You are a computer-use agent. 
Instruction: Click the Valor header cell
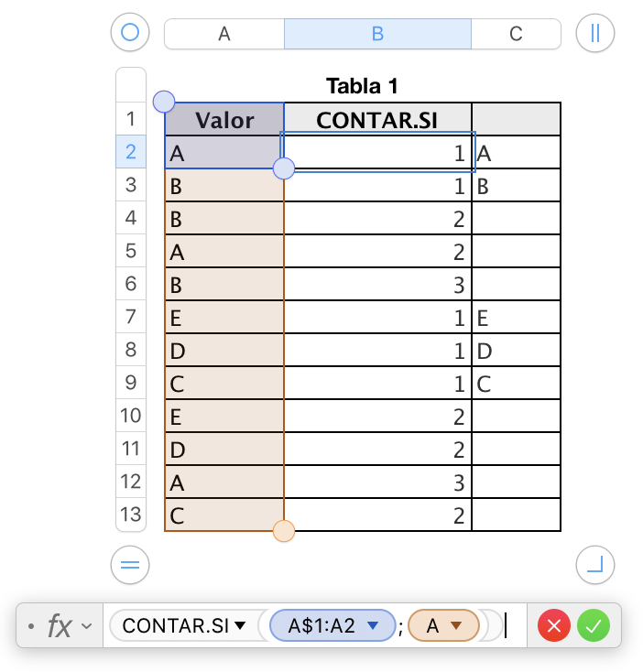click(x=224, y=120)
